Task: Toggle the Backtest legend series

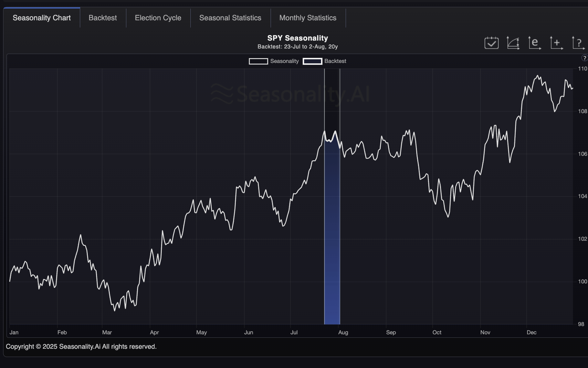Action: (325, 61)
